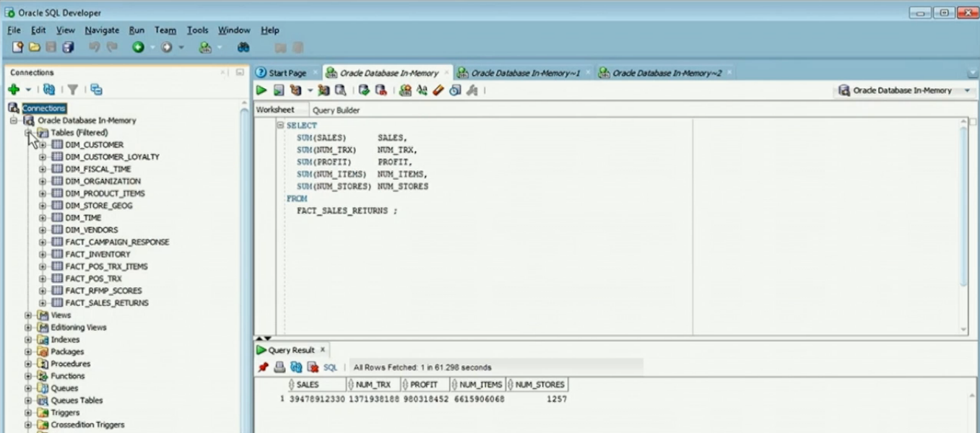The image size is (980, 433).
Task: Open the File menu
Action: click(14, 30)
